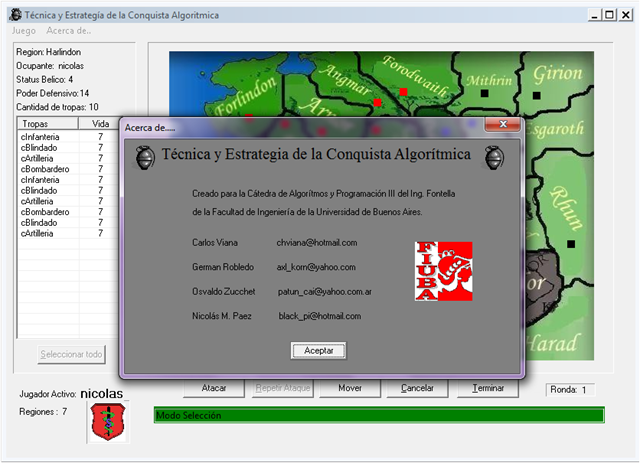Click the FIUBA red logo image
The image size is (640, 463).
click(x=443, y=270)
